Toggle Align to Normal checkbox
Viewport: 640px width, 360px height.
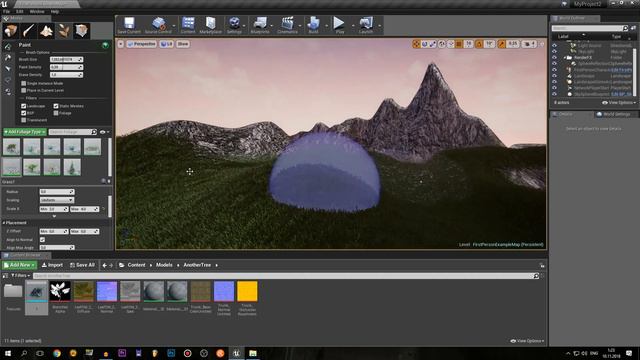(x=42, y=240)
